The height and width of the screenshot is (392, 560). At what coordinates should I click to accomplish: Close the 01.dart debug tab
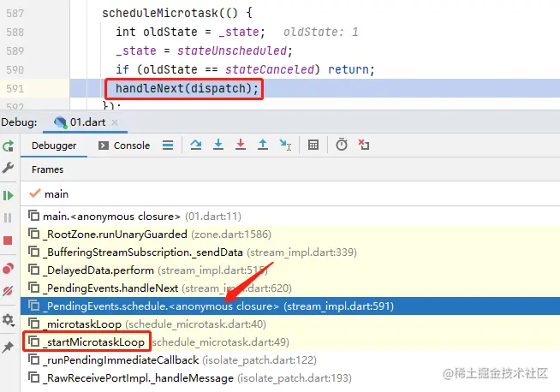tap(115, 122)
